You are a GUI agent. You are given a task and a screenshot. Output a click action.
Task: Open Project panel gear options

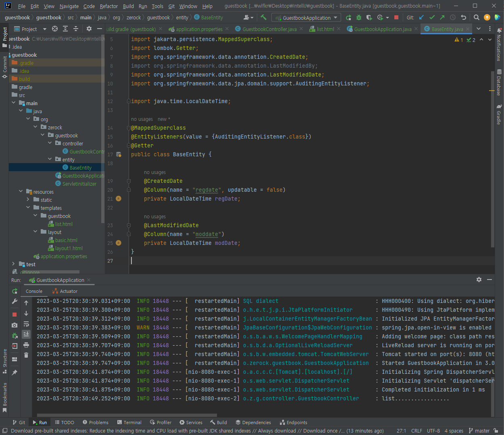pyautogui.click(x=89, y=29)
